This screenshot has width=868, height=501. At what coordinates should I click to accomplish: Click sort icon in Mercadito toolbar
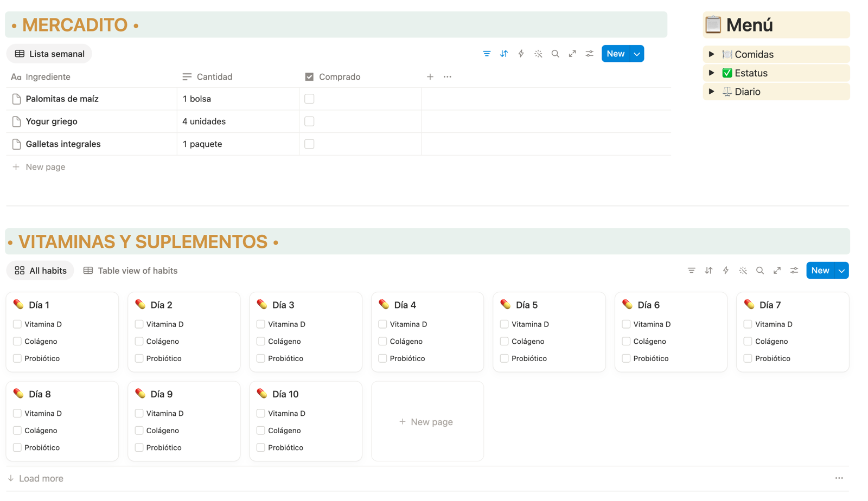coord(504,54)
